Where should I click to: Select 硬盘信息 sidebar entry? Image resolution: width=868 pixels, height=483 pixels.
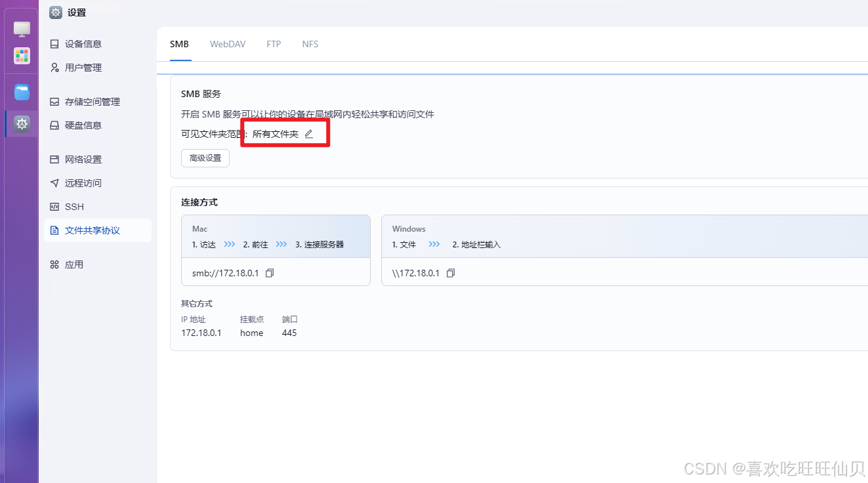point(98,125)
